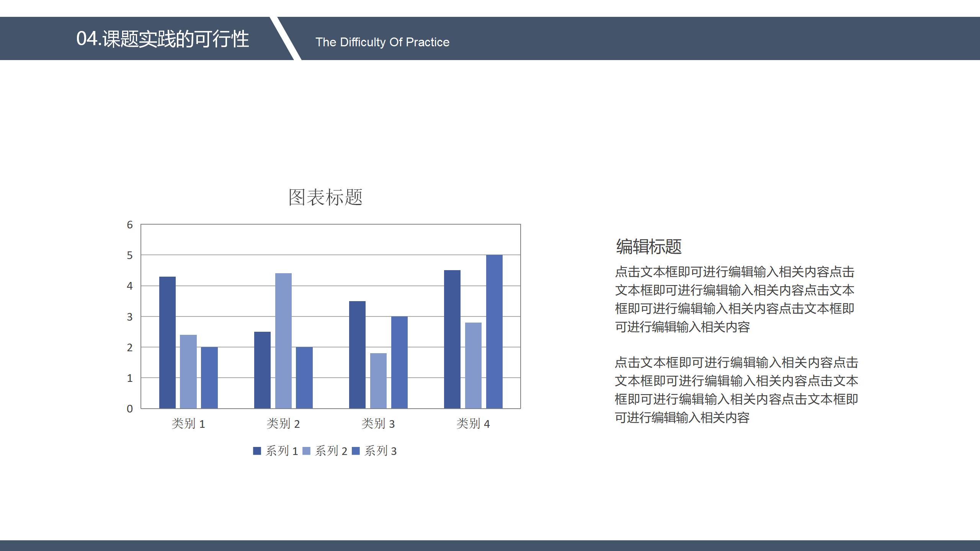Click the y-axis value 5
The height and width of the screenshot is (551, 980).
point(130,256)
